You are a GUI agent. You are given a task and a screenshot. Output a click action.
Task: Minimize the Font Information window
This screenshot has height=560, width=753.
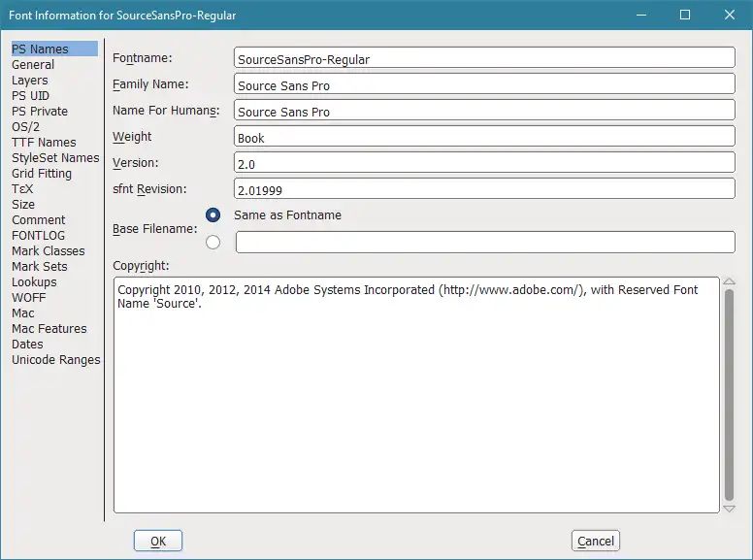(x=641, y=15)
